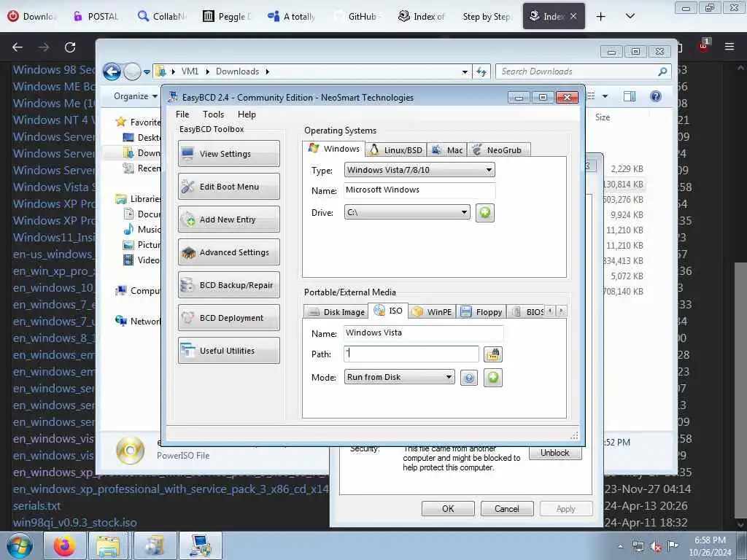Open the Organize menu in Explorer

[135, 96]
